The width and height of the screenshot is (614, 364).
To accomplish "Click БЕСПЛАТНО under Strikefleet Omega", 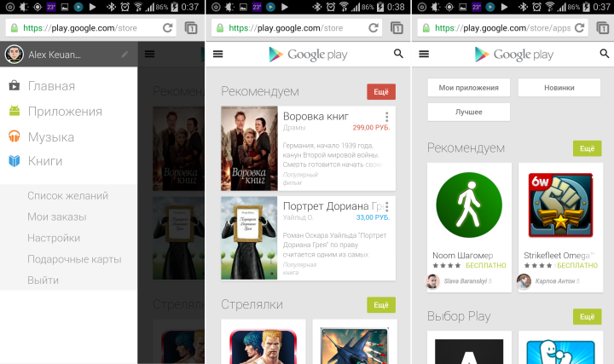I will coord(577,265).
